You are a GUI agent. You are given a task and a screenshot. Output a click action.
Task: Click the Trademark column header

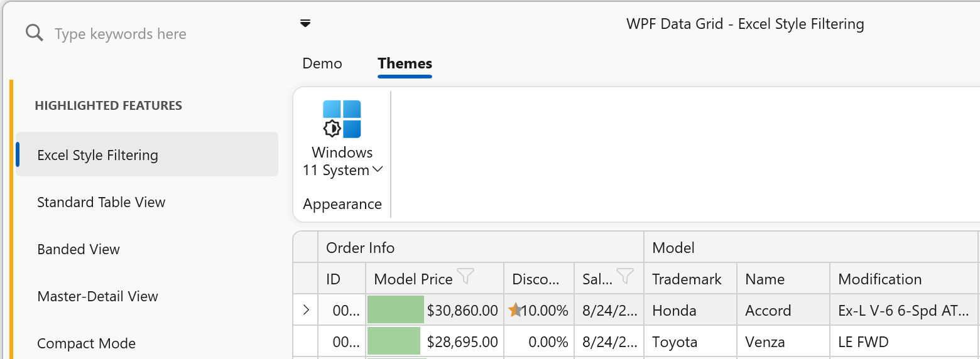click(x=690, y=279)
